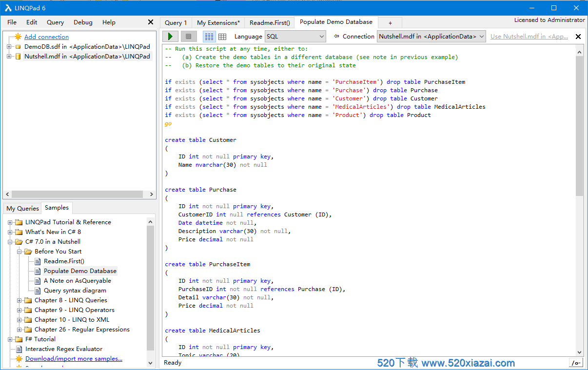Click the Readme.First() document icon in Samples

[38, 261]
